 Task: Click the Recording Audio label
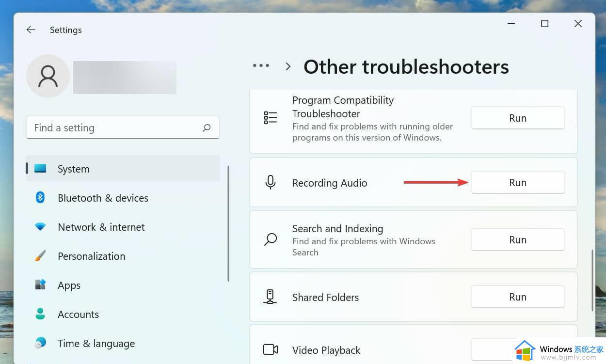tap(330, 183)
